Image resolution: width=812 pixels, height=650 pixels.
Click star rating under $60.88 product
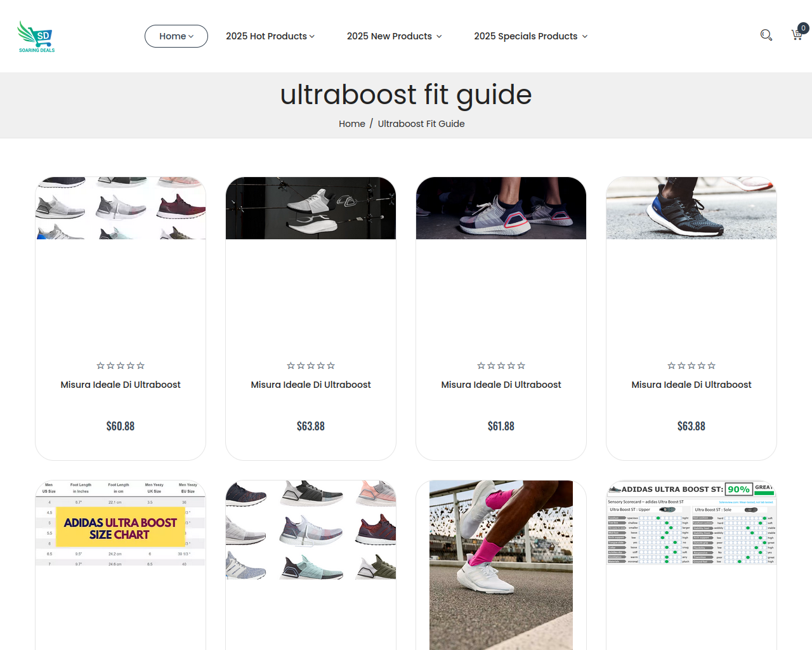pyautogui.click(x=121, y=366)
